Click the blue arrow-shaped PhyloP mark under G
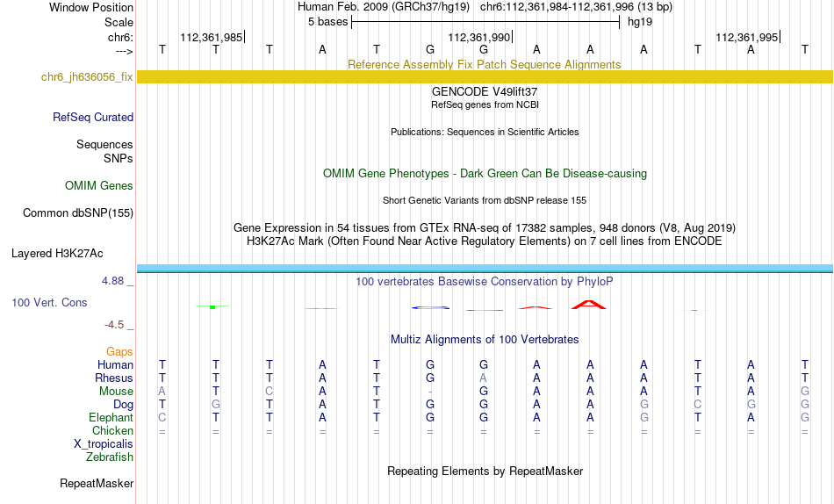Screen dimensions: 834x504 pos(430,307)
